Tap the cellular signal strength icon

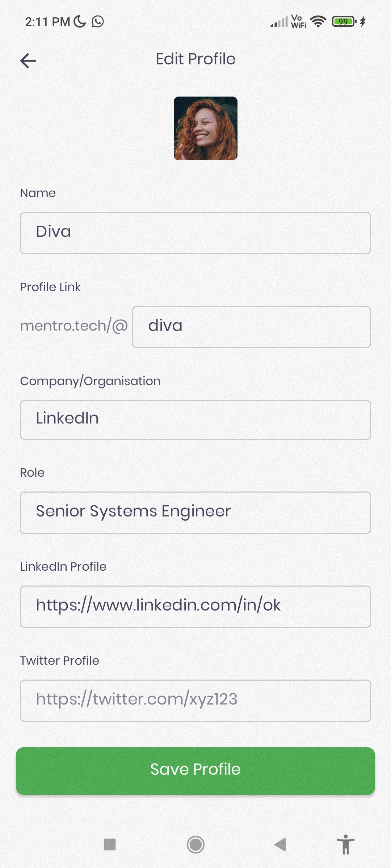pyautogui.click(x=279, y=22)
